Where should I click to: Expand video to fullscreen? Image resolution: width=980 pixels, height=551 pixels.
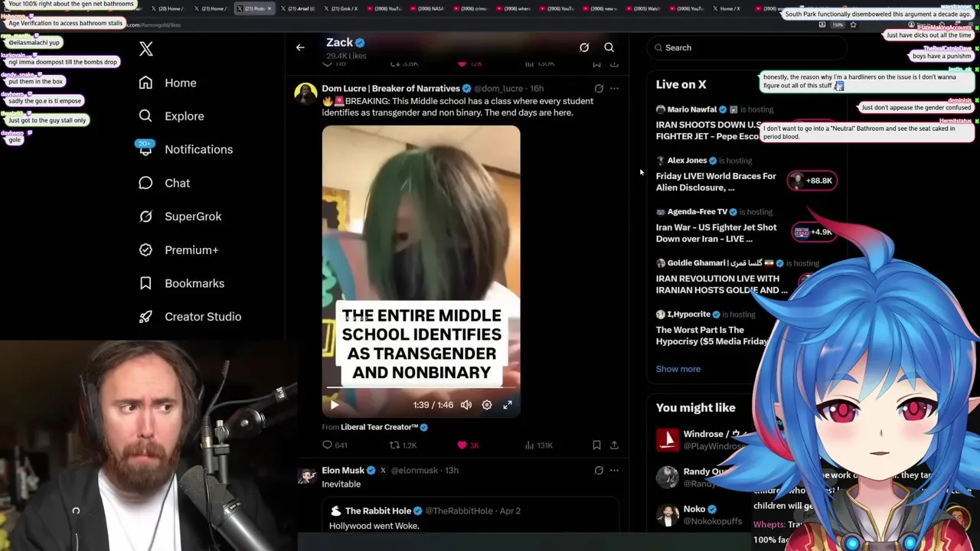508,405
